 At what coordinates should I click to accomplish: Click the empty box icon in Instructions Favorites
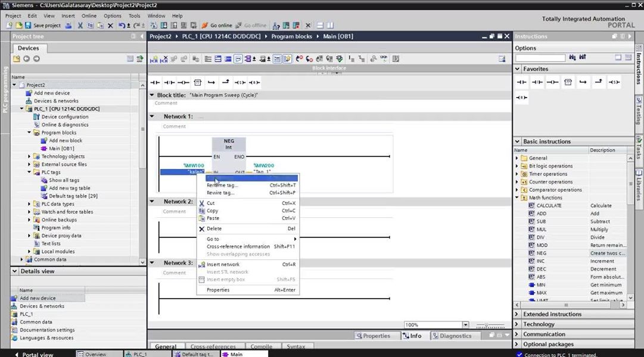(x=568, y=82)
